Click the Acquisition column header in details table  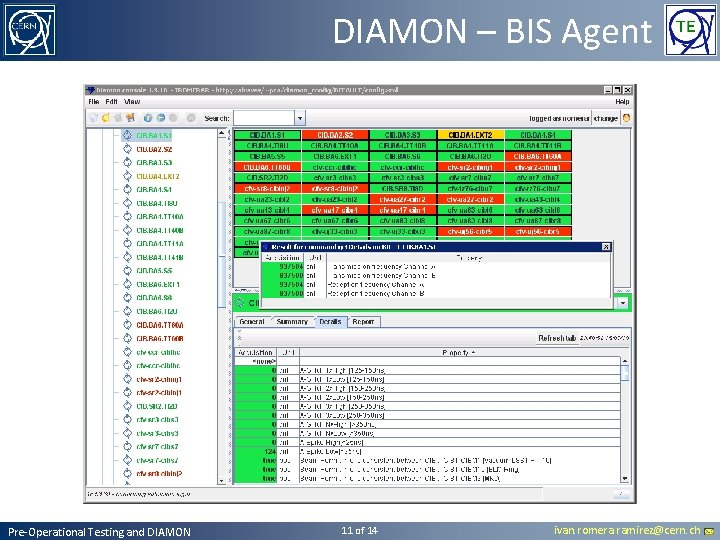click(255, 353)
